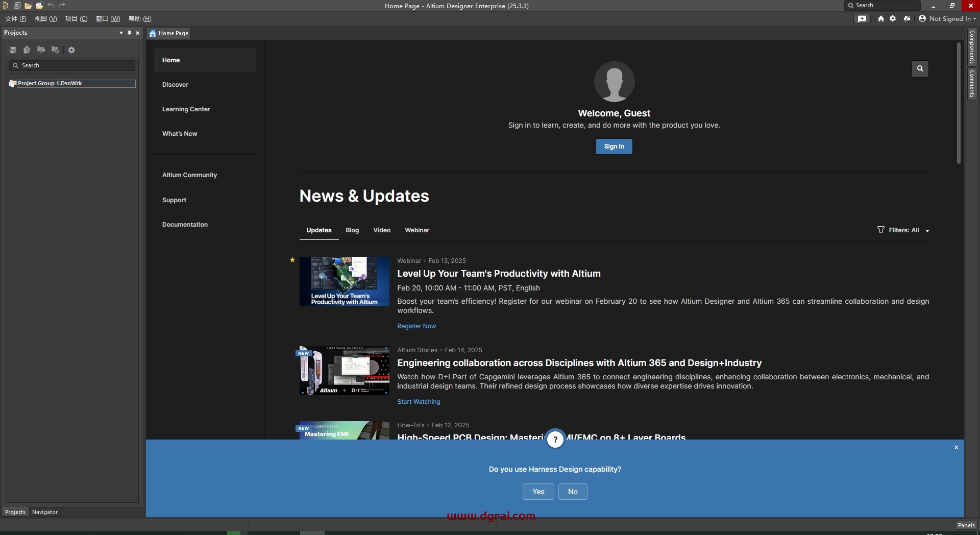This screenshot has width=980, height=535.
Task: Open Documentation in the sidebar
Action: pos(205,225)
